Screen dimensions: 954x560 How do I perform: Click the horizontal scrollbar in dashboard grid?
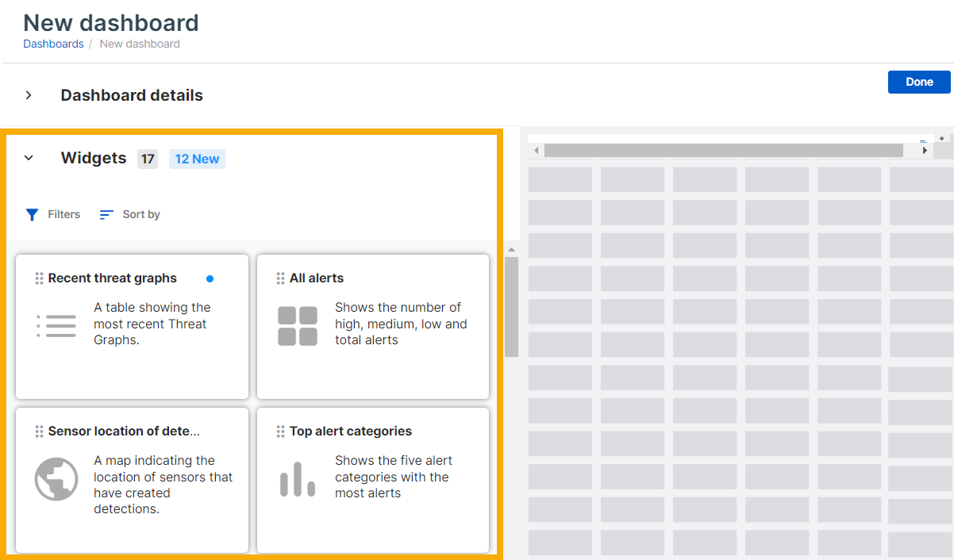(x=722, y=150)
